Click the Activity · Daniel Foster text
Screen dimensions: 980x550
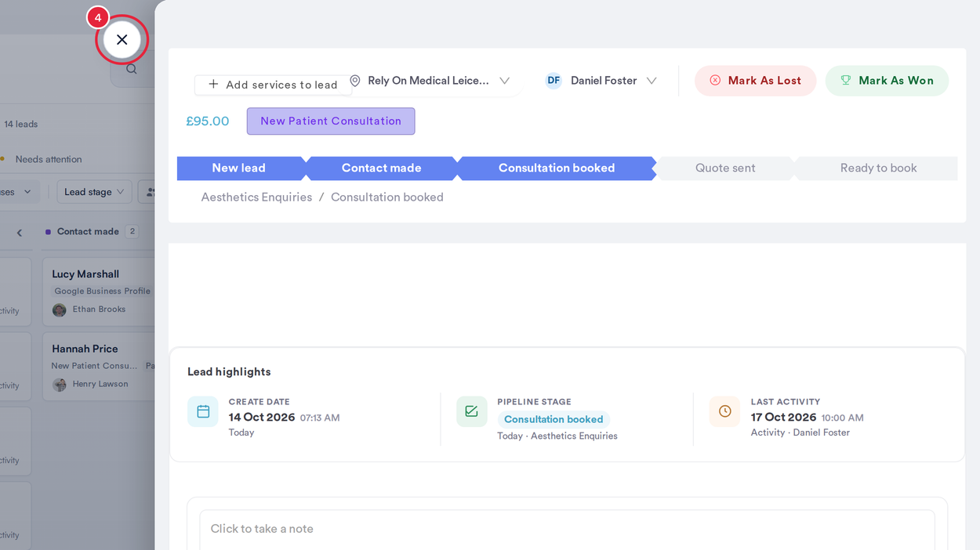[x=800, y=432]
